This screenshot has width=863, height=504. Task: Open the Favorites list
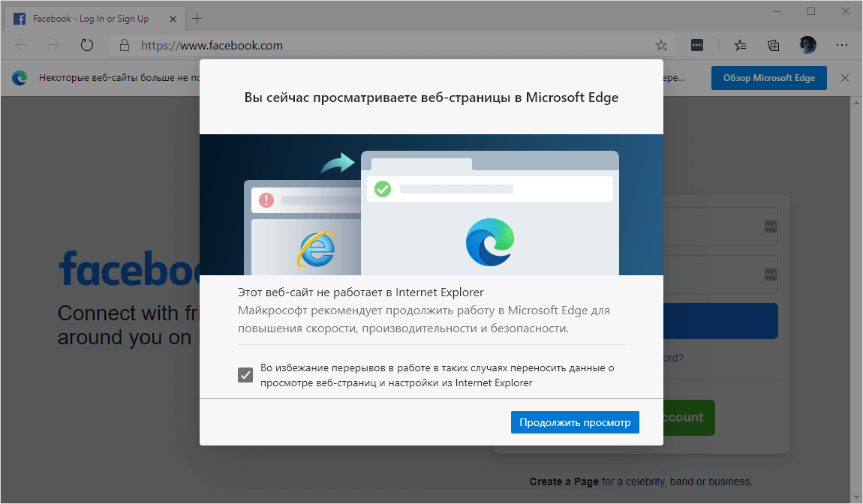(740, 45)
